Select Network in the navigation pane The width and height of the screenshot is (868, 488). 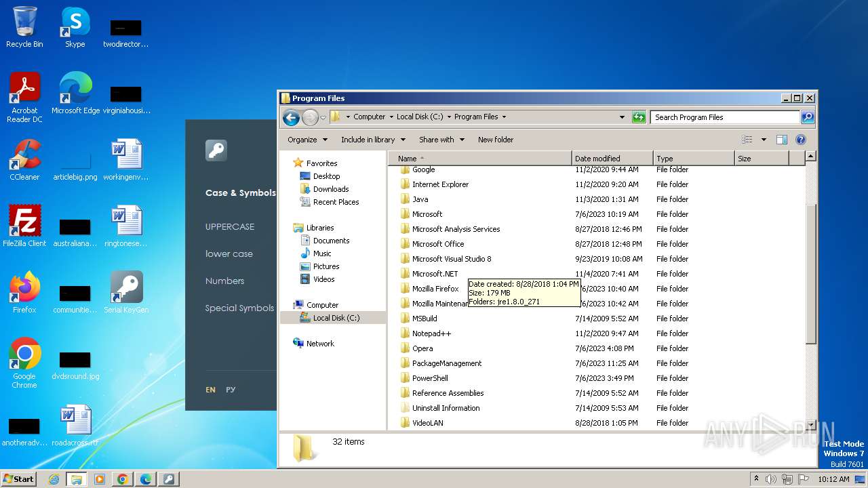coord(320,344)
